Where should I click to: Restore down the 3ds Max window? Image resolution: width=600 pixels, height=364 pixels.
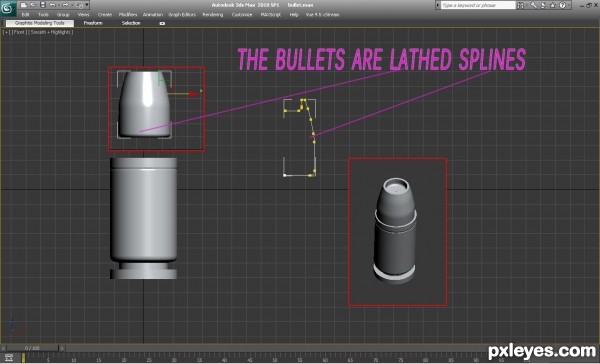589,5
